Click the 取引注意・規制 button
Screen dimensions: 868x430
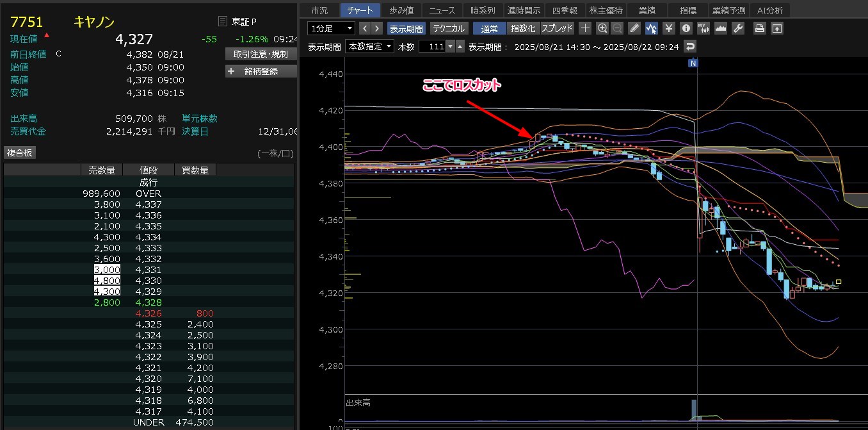[x=261, y=54]
